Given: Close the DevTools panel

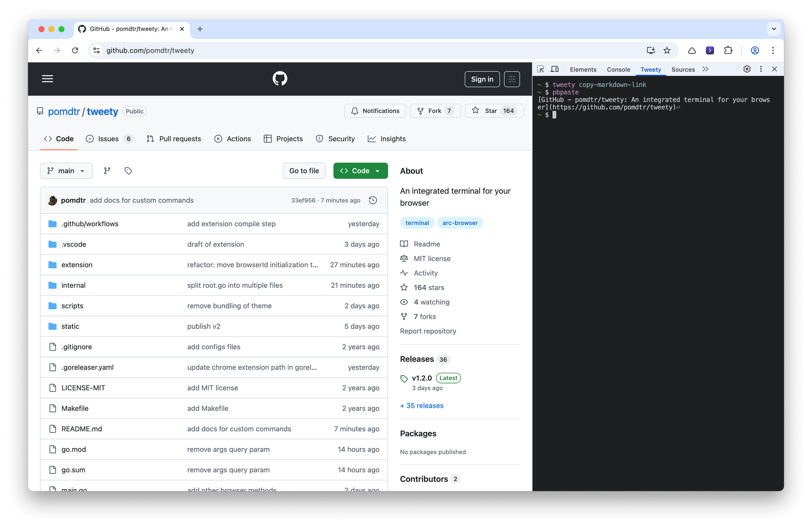Looking at the screenshot, I should coord(775,69).
